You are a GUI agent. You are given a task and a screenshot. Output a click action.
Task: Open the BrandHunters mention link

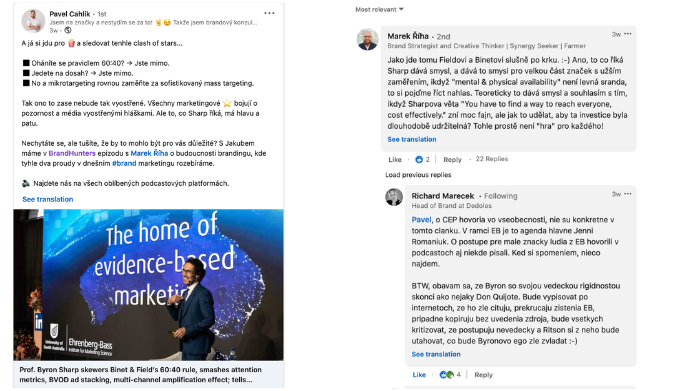tap(72, 153)
